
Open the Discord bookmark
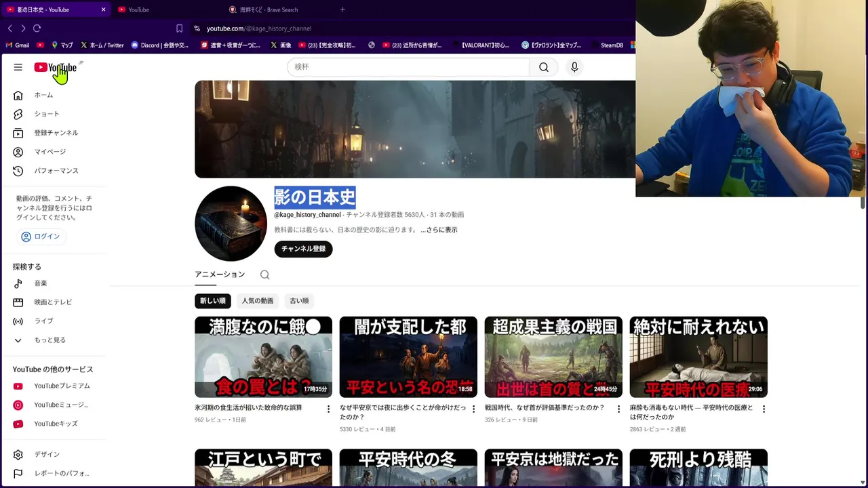point(160,45)
